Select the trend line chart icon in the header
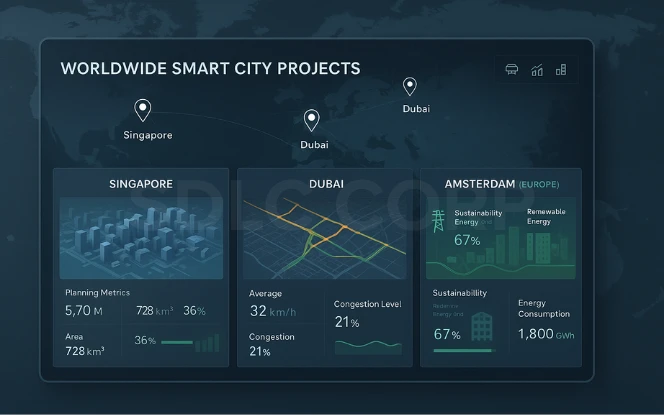The image size is (664, 415). pyautogui.click(x=537, y=70)
